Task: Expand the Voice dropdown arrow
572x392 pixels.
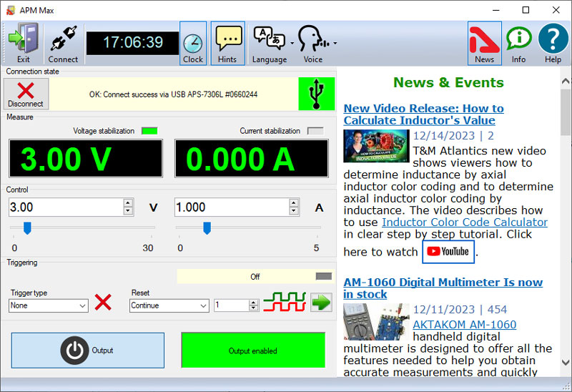Action: (x=335, y=44)
